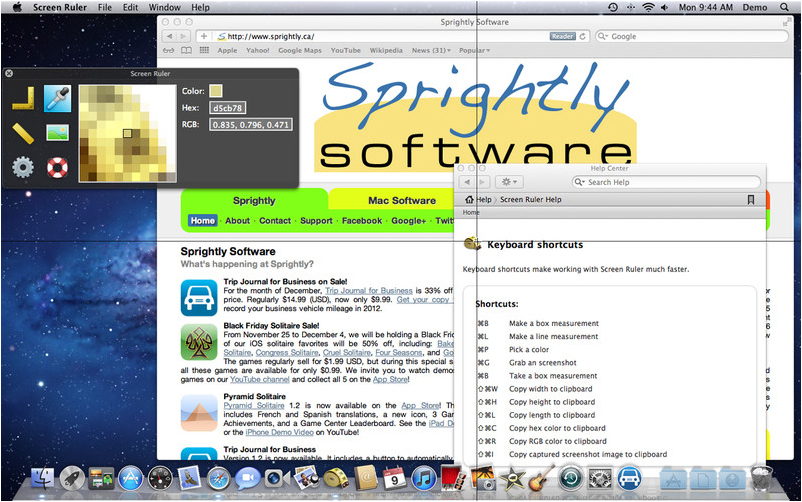
Task: Expand the Popular bookmarks folder
Action: [474, 50]
